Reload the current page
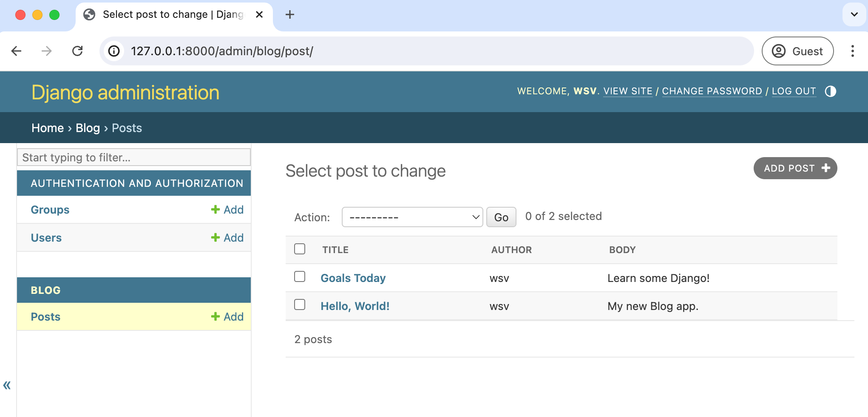Screen dimensions: 868x417 point(77,51)
